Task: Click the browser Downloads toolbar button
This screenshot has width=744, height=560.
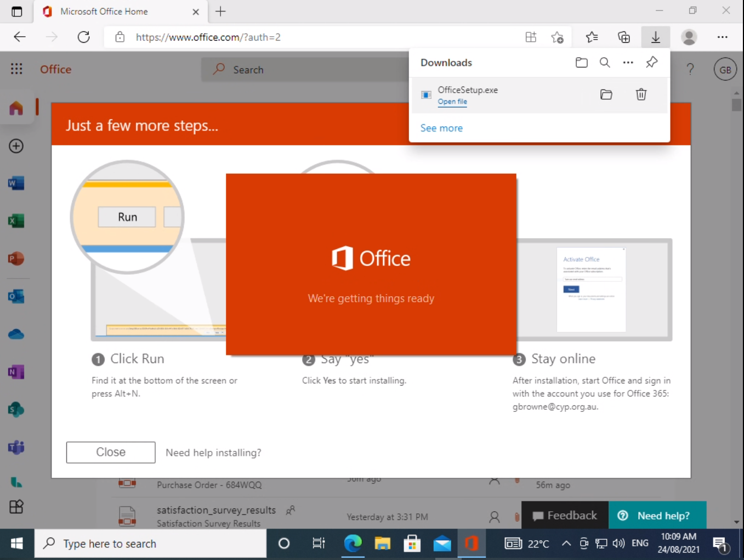Action: (x=656, y=37)
